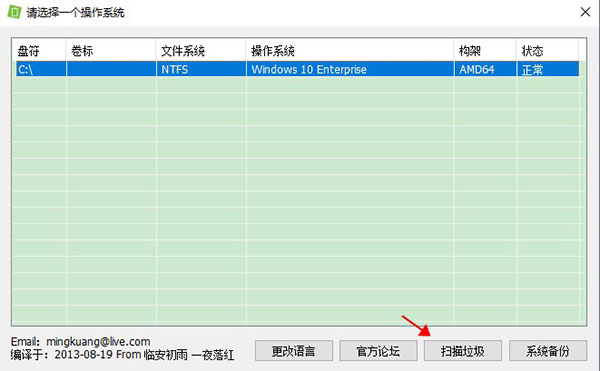The width and height of the screenshot is (600, 371).
Task: Sort by the 盘符 column header
Action: (39, 50)
